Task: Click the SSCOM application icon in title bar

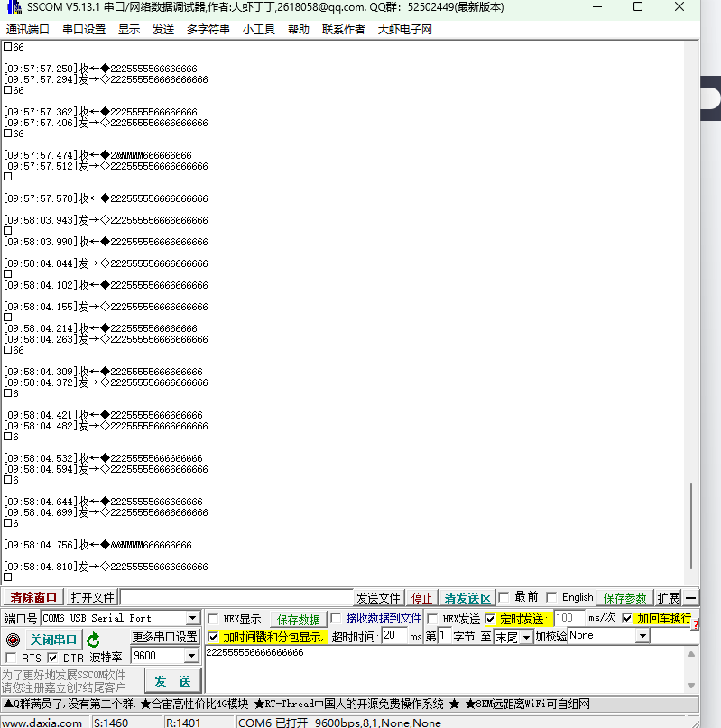Action: click(x=14, y=7)
